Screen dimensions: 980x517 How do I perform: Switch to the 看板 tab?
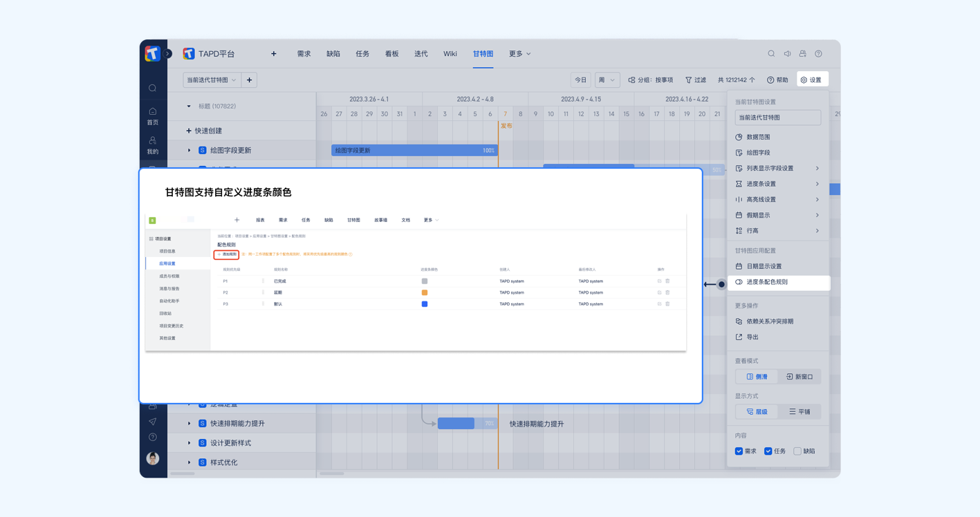392,54
